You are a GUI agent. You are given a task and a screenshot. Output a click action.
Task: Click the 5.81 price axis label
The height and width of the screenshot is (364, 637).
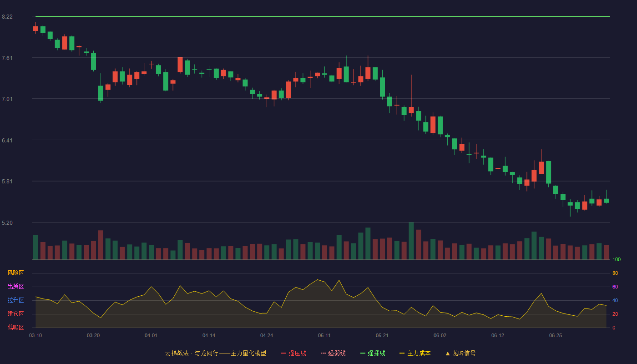[x=7, y=182]
